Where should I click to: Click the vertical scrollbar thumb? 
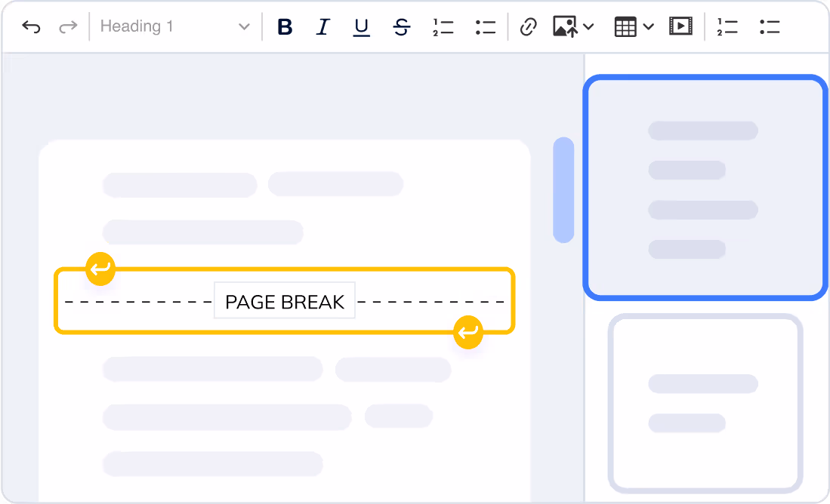563,190
